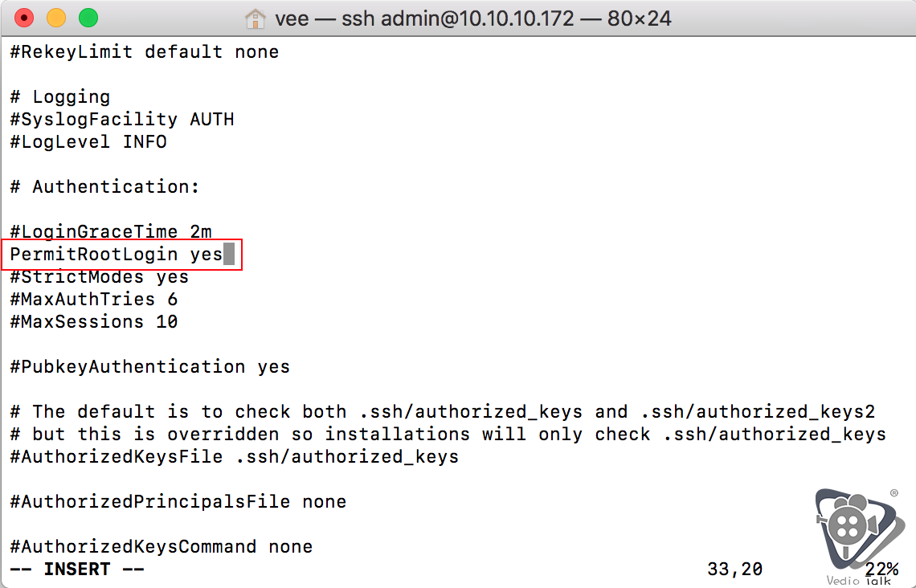Screen dimensions: 916x588
Task: Click the #PubkeyAuthentication yes line
Action: 150,367
